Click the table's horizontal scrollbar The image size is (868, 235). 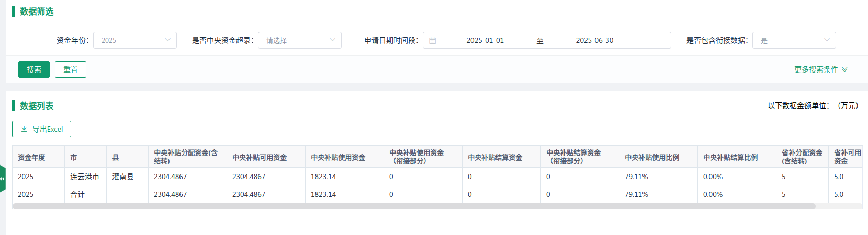[413, 206]
